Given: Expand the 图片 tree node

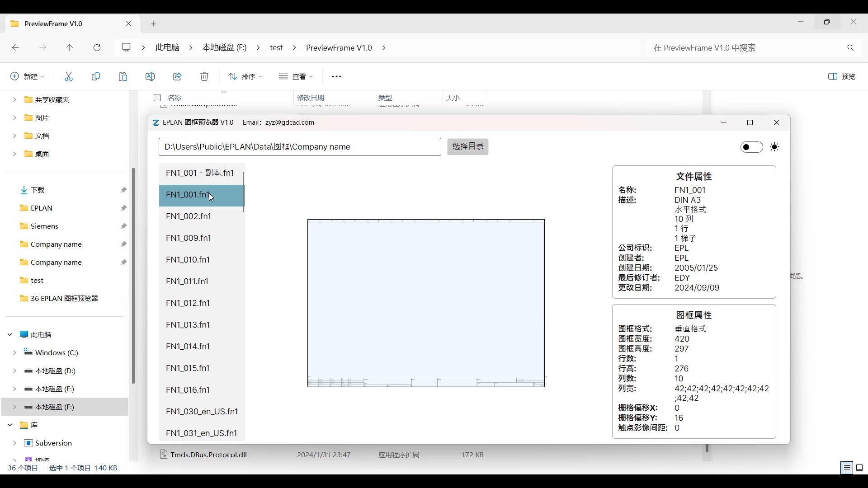Looking at the screenshot, I should click(x=14, y=117).
